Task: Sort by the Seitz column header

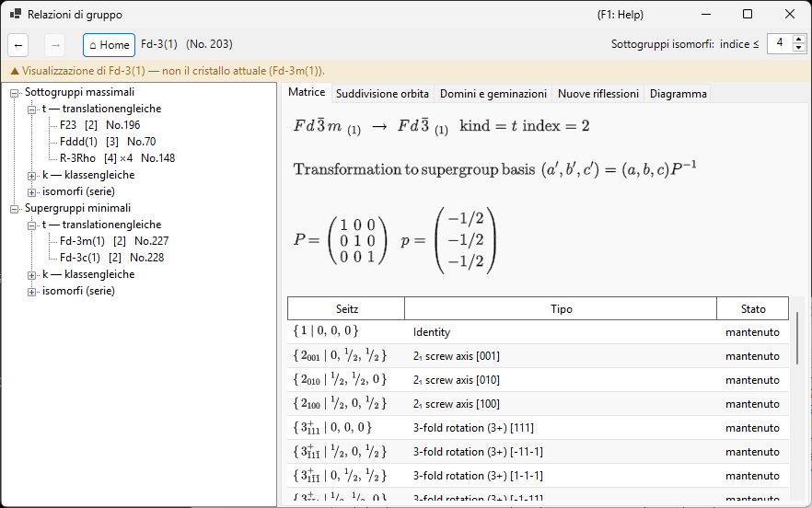Action: coord(346,308)
